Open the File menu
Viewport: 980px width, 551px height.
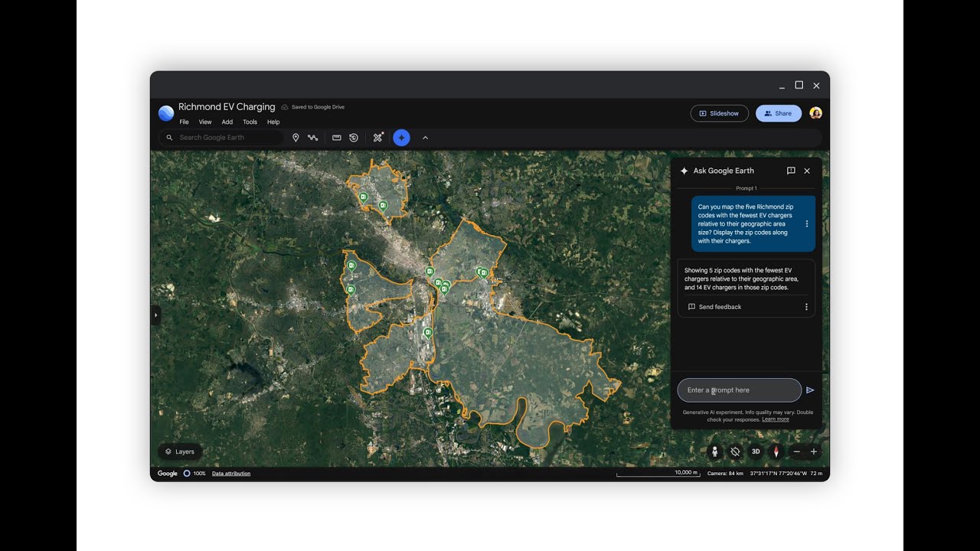[x=184, y=122]
